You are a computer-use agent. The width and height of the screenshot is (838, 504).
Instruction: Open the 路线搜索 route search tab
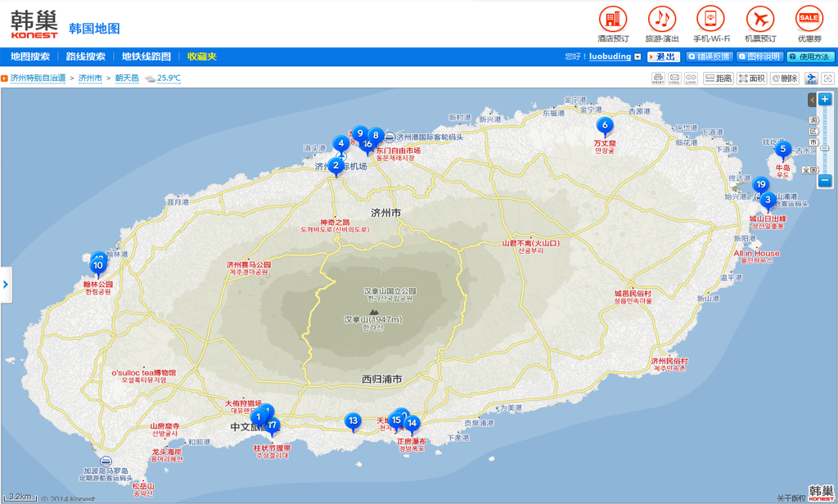click(86, 56)
